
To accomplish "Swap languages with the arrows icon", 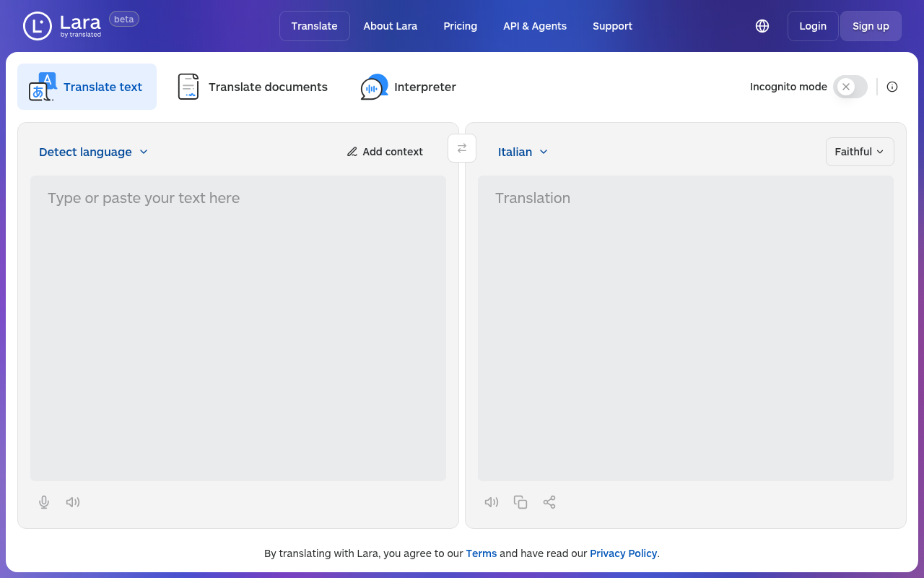I will pos(462,147).
